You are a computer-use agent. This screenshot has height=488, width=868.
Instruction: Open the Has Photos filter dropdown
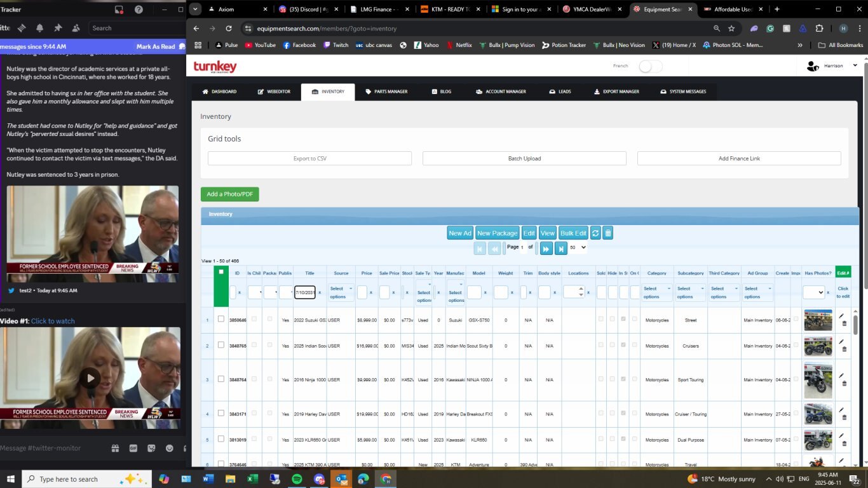coord(814,292)
